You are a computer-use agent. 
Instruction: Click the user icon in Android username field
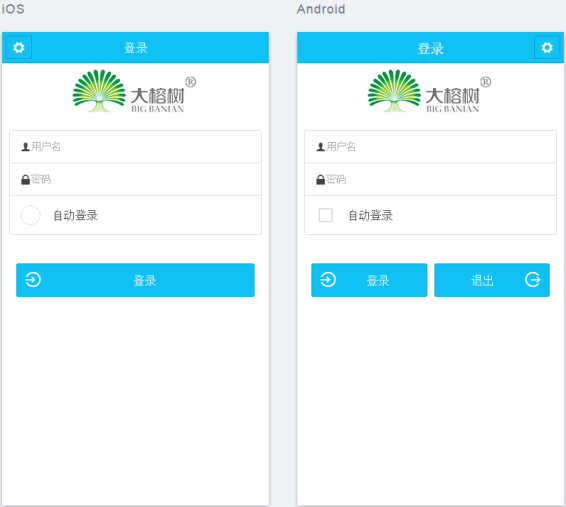click(x=321, y=147)
